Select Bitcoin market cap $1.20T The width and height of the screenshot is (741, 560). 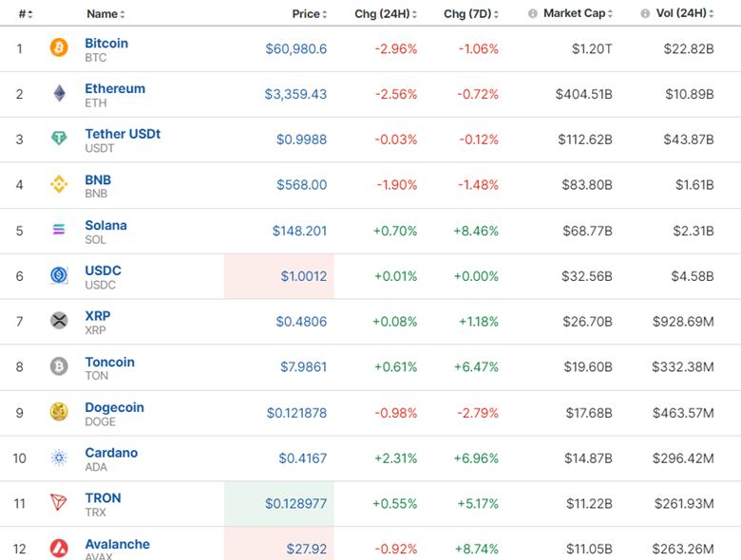point(592,48)
